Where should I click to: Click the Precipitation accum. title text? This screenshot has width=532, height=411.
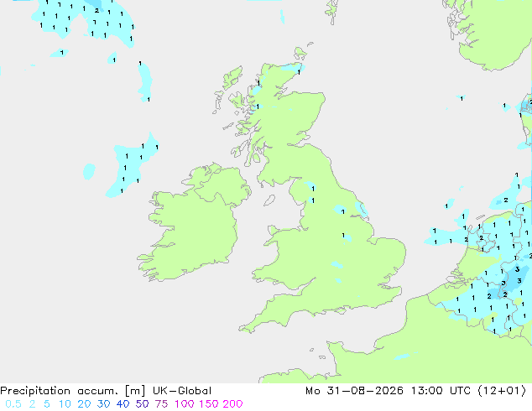click(x=60, y=391)
